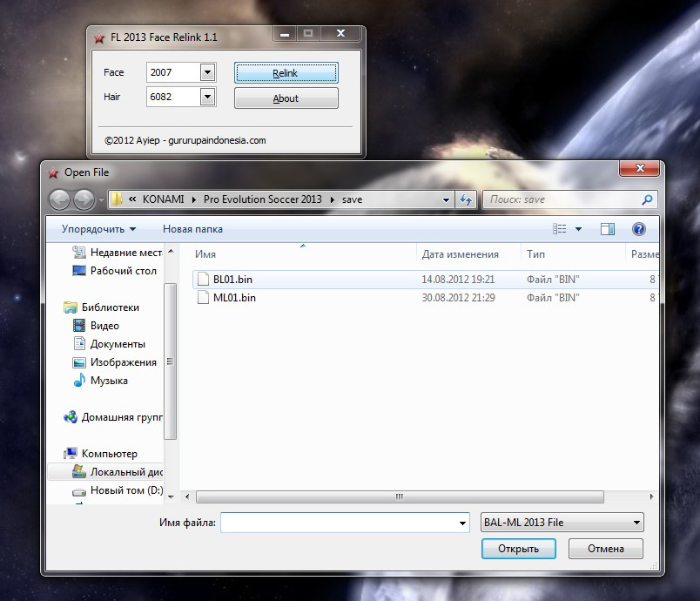Click the file list horizontal scrollbar
The image size is (700, 601).
point(400,496)
